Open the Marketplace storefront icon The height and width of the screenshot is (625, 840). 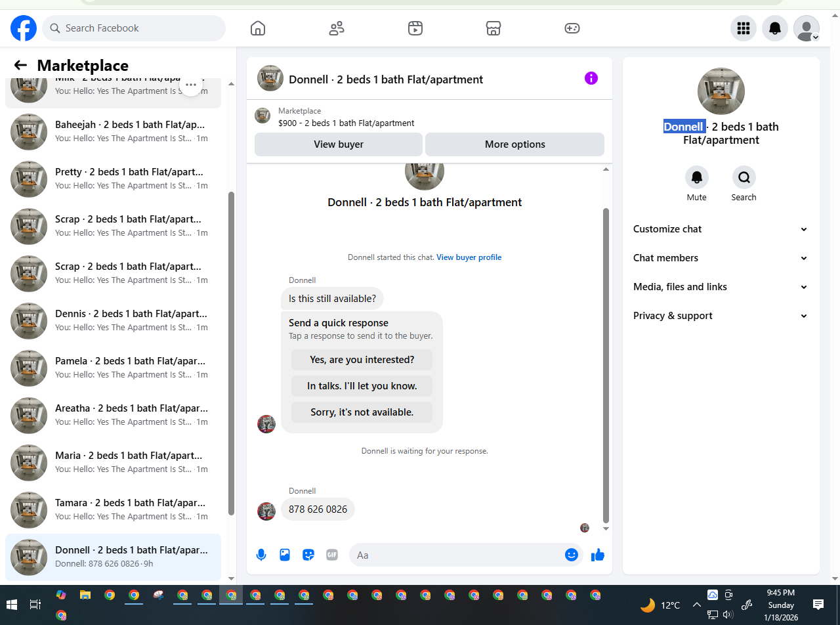coord(493,28)
